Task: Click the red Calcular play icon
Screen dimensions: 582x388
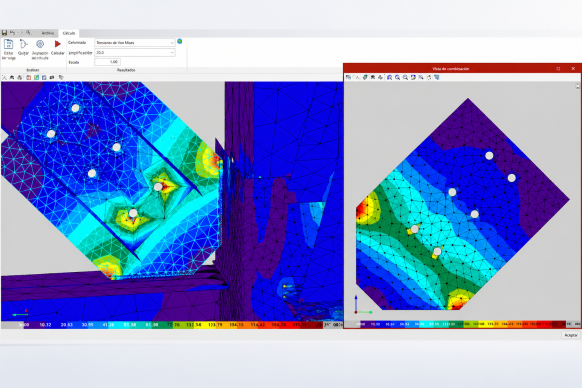Action: [x=58, y=44]
